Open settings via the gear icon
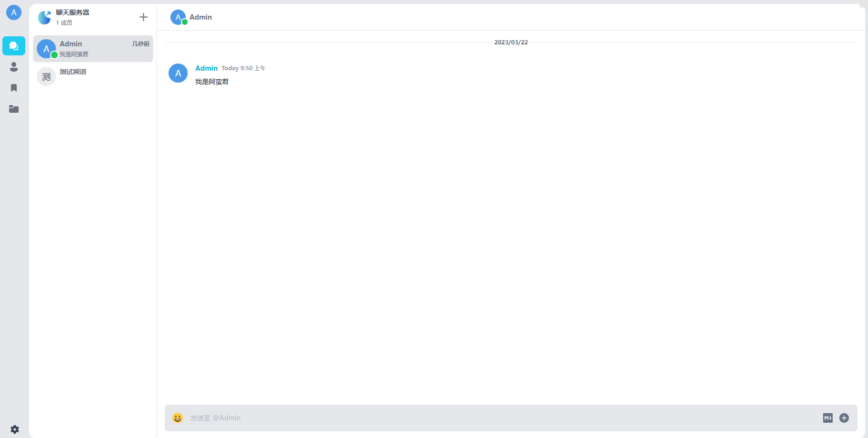Screen dimensions: 868x438 click(15, 429)
